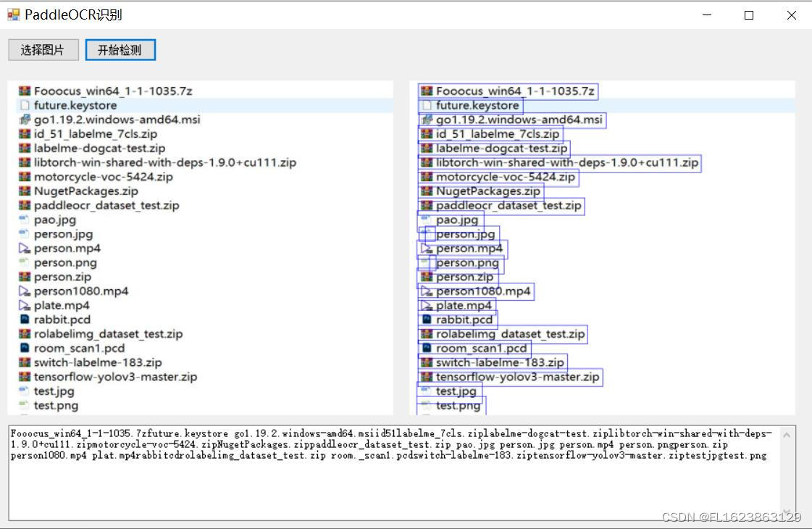This screenshot has width=812, height=529.
Task: Click the video icon beside plate.mp4 in source image
Action: 25,305
